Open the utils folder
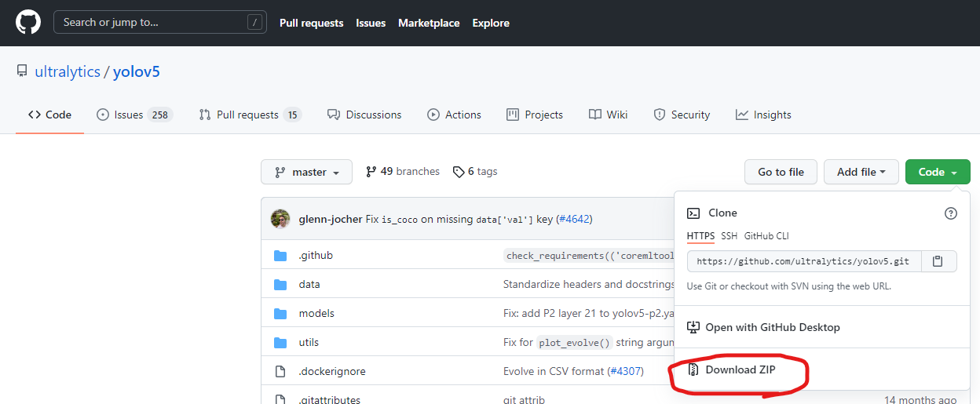Screen dimensions: 980x404 [x=309, y=343]
